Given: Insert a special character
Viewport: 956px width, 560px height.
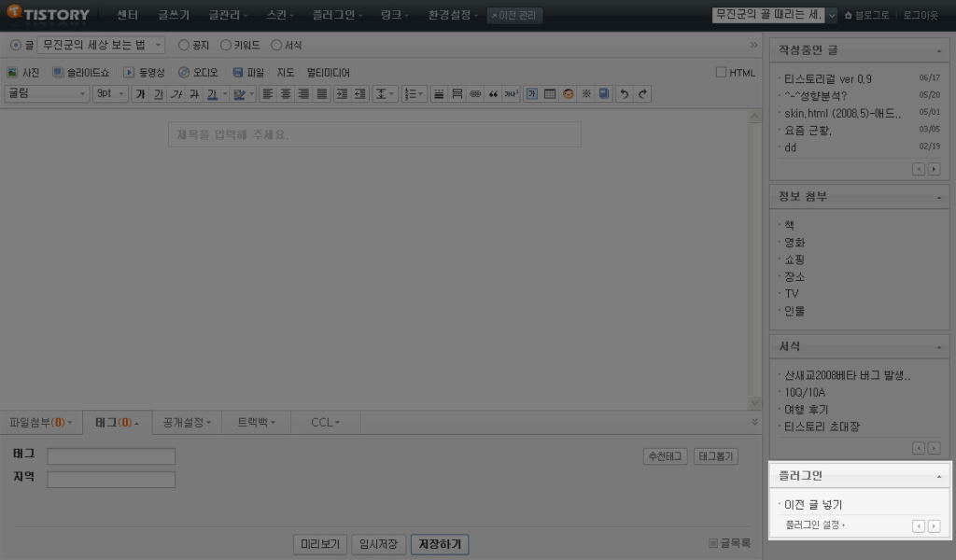Looking at the screenshot, I should pyautogui.click(x=586, y=94).
